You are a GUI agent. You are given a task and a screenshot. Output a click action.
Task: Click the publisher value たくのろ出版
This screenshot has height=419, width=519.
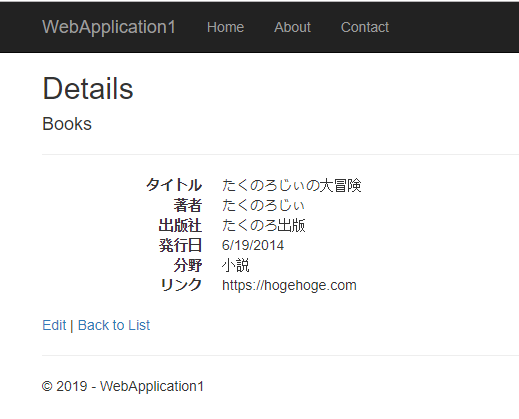(x=264, y=225)
